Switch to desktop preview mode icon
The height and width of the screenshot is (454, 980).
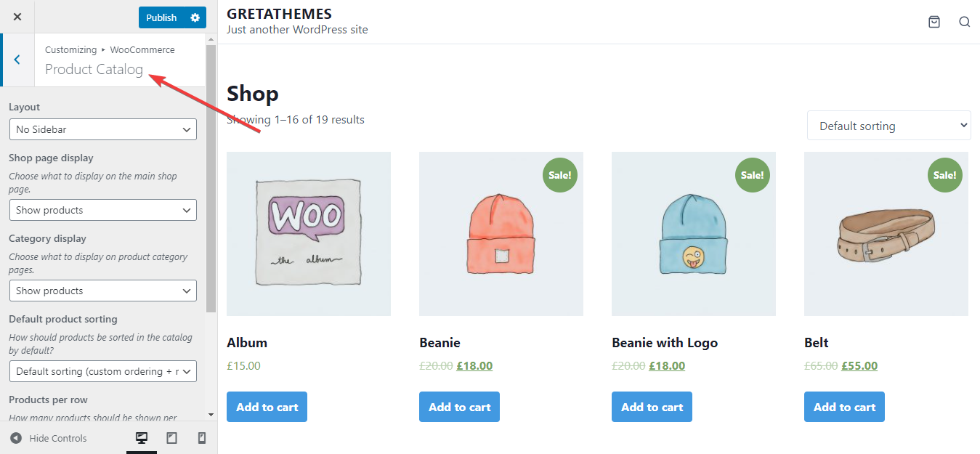142,438
